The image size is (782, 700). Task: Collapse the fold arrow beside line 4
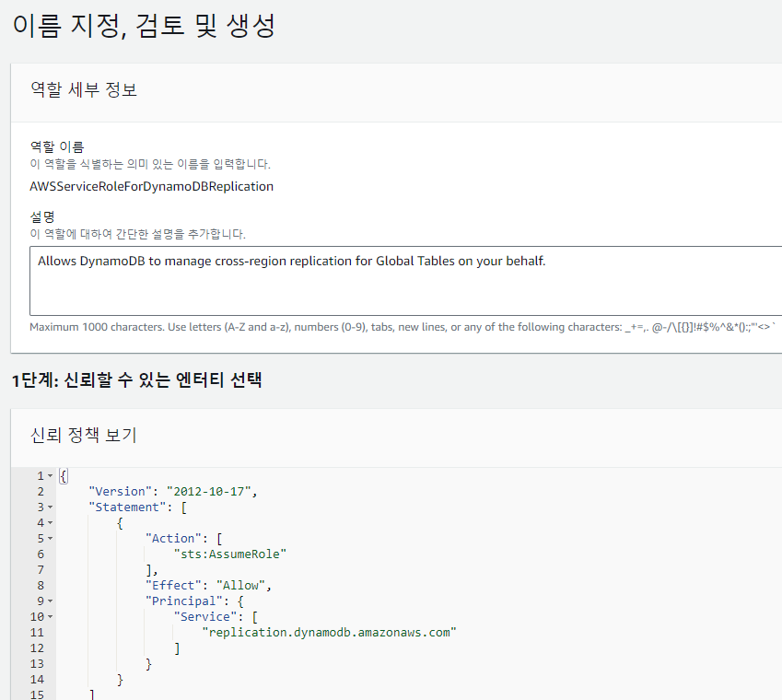[x=50, y=523]
